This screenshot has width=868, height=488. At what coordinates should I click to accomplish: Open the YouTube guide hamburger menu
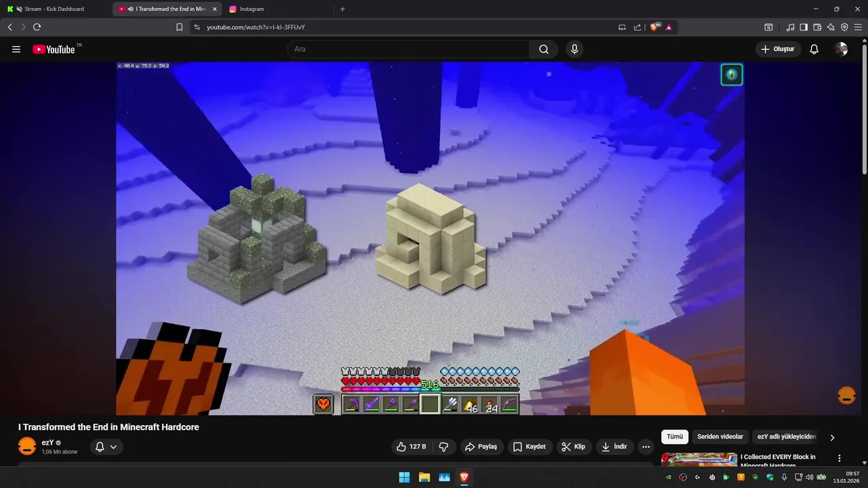click(16, 49)
